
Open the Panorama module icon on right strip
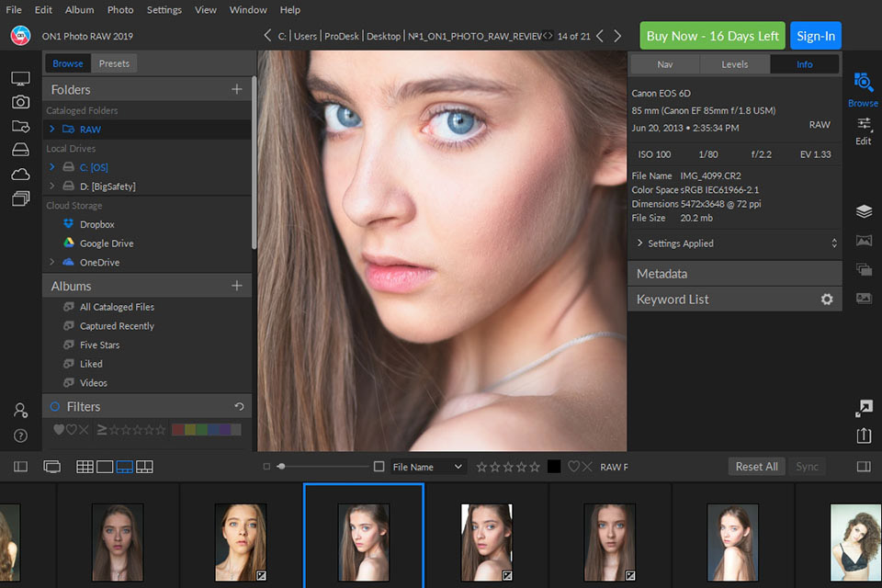pos(864,241)
